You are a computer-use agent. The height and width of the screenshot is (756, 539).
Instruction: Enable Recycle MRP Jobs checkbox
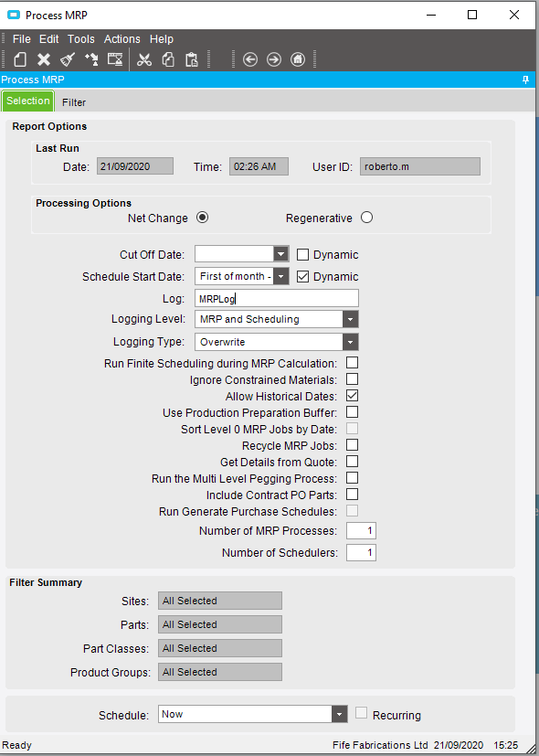tap(352, 445)
